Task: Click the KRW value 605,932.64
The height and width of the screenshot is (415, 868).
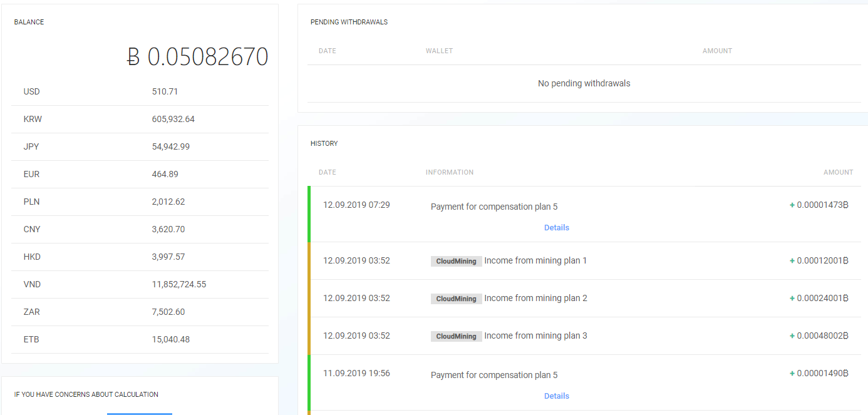Action: [173, 119]
